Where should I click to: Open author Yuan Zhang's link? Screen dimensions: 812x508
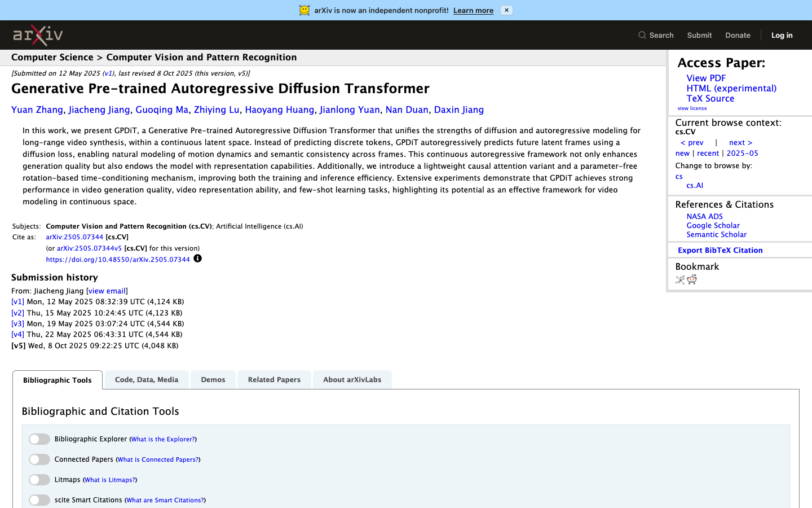coord(37,110)
